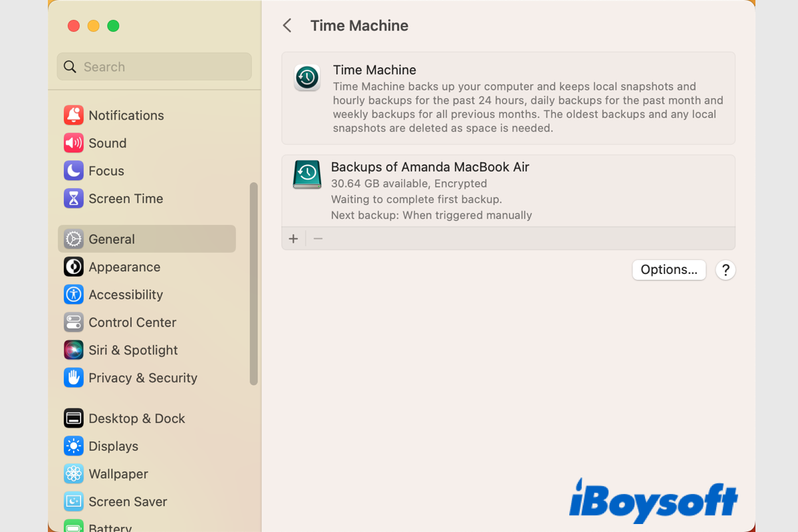The width and height of the screenshot is (798, 532).
Task: Click the Privacy & Security hand icon
Action: [x=74, y=378]
